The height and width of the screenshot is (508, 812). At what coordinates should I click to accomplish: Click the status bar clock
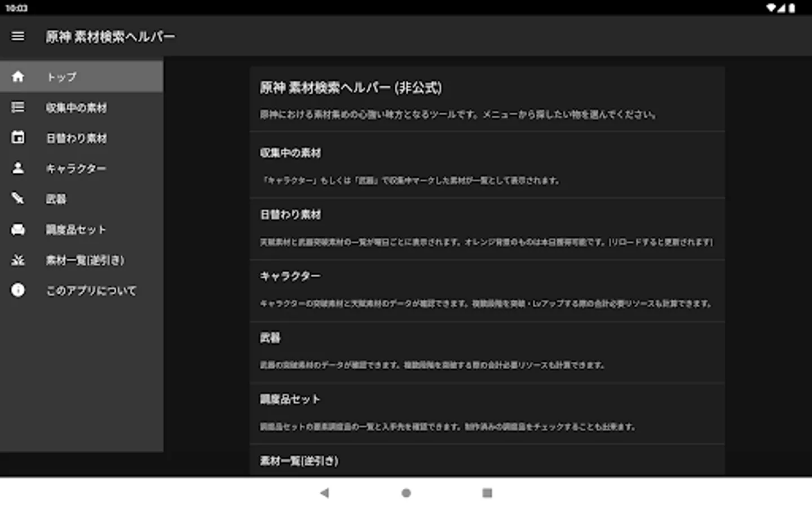(x=16, y=8)
